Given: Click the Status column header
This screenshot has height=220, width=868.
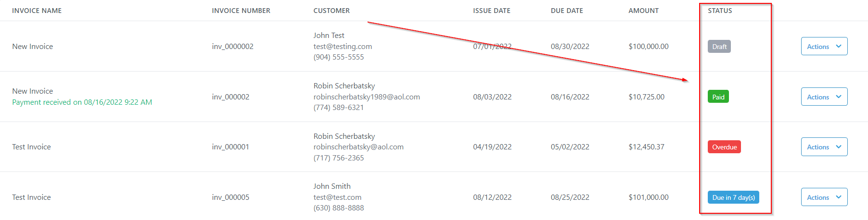Looking at the screenshot, I should (x=720, y=11).
